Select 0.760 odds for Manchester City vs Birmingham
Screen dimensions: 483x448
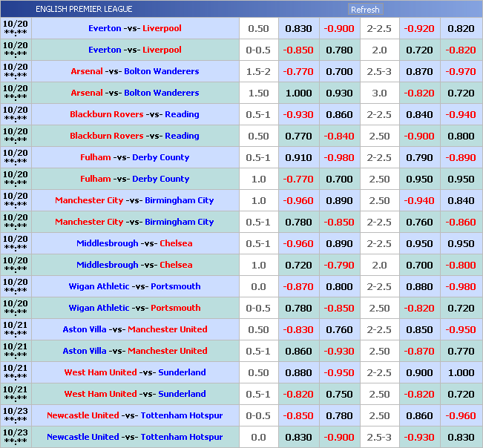[x=420, y=222]
